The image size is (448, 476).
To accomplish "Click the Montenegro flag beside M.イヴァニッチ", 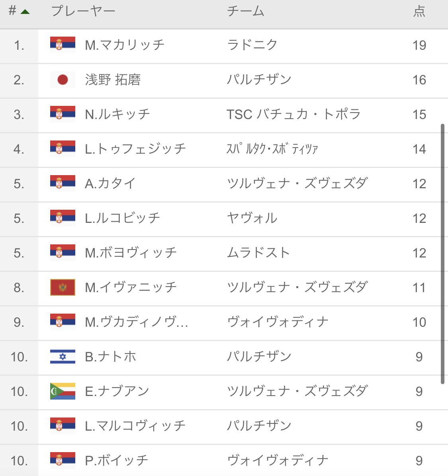I will pos(63,287).
